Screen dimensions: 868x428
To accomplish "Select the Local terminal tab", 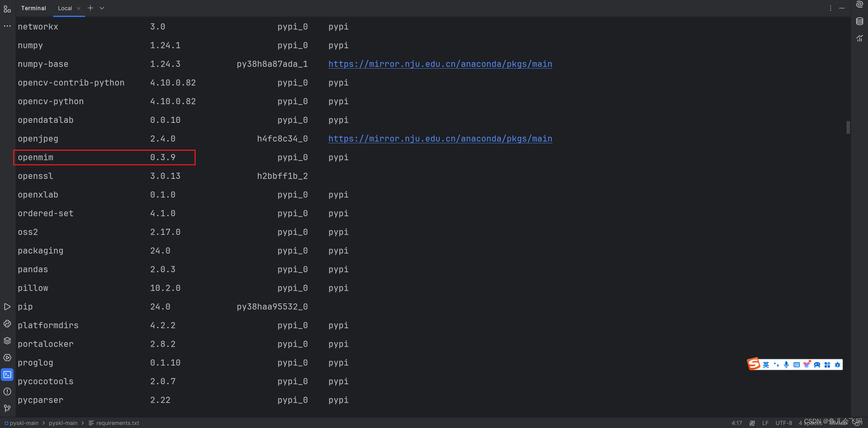I will 65,8.
